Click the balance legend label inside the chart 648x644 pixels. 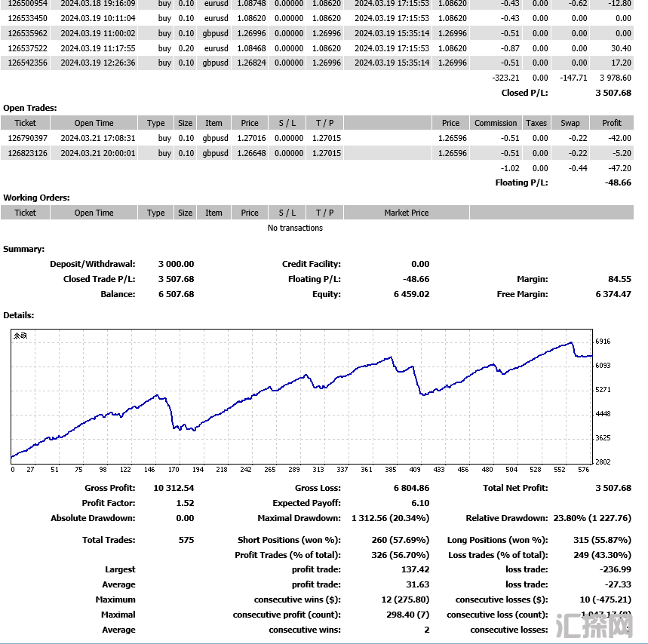point(20,336)
